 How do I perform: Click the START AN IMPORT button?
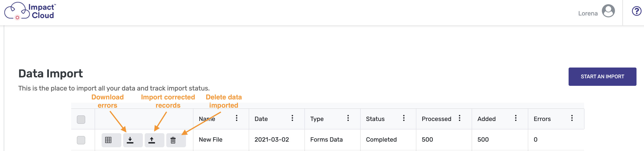pos(602,77)
